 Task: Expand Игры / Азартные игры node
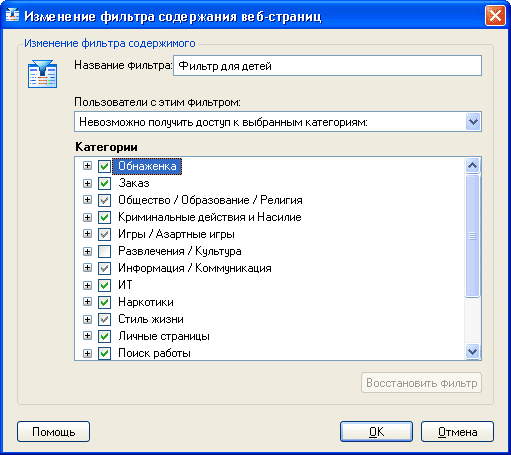pyautogui.click(x=87, y=234)
